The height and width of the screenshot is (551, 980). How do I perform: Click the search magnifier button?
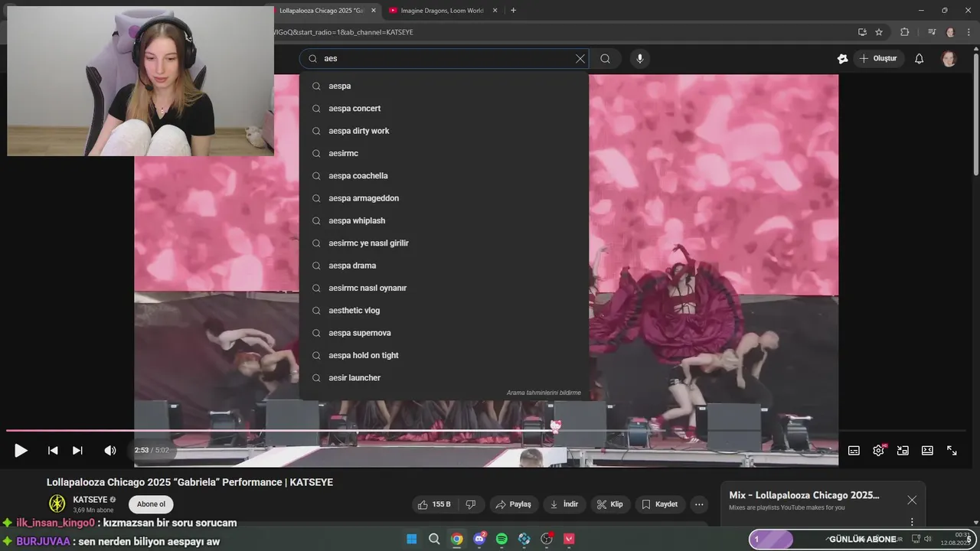606,59
